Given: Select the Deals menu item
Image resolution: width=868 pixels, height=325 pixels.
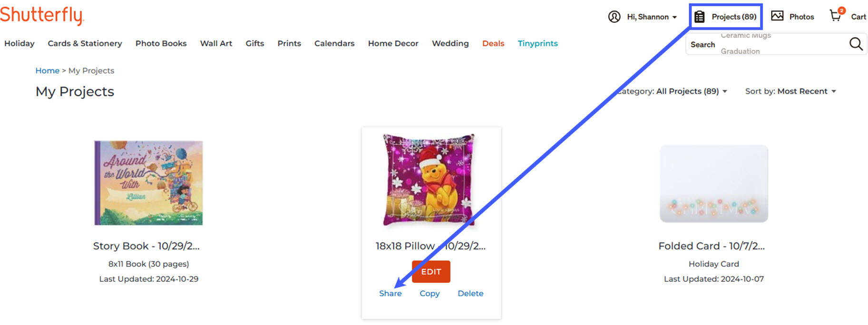Looking at the screenshot, I should [493, 43].
